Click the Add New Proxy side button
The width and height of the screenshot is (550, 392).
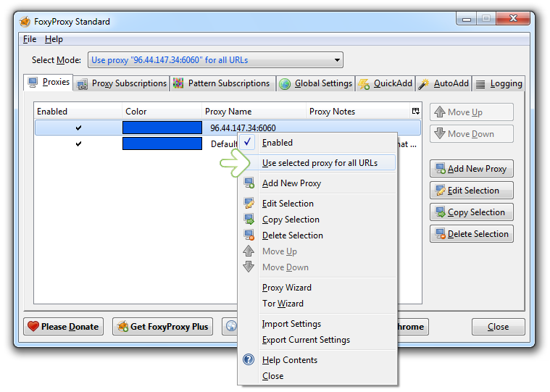point(472,169)
